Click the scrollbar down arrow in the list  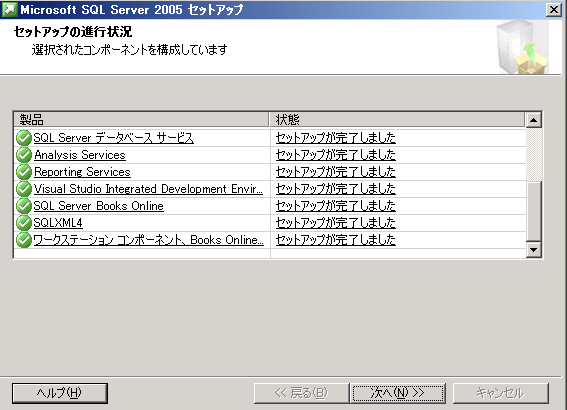point(534,249)
